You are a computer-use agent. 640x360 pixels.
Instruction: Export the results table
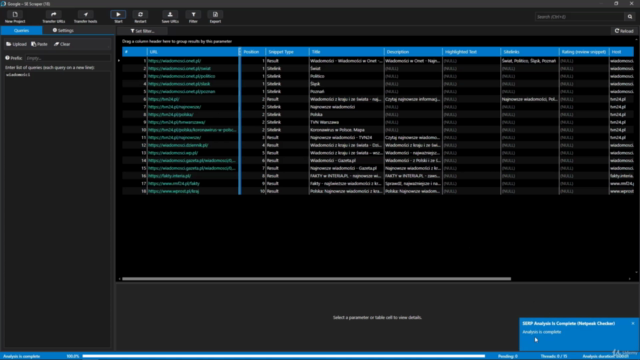click(x=215, y=17)
